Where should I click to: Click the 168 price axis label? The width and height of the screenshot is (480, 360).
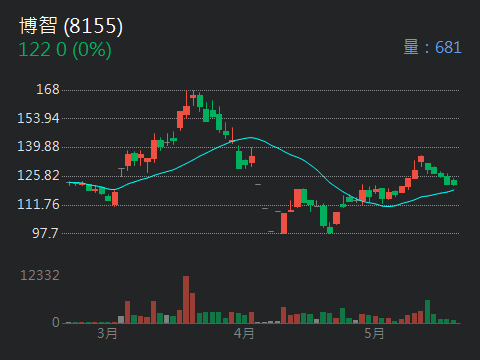[48, 89]
